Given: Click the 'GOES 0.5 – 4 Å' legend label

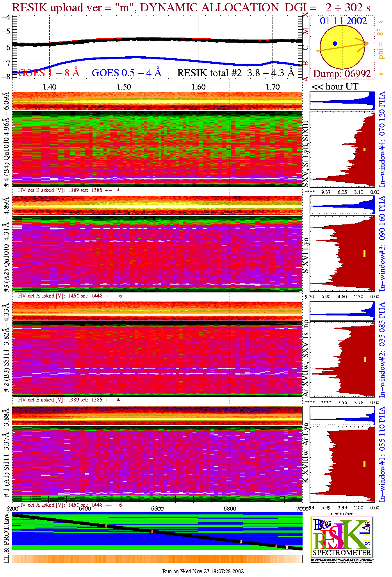Looking at the screenshot, I should (x=127, y=73).
